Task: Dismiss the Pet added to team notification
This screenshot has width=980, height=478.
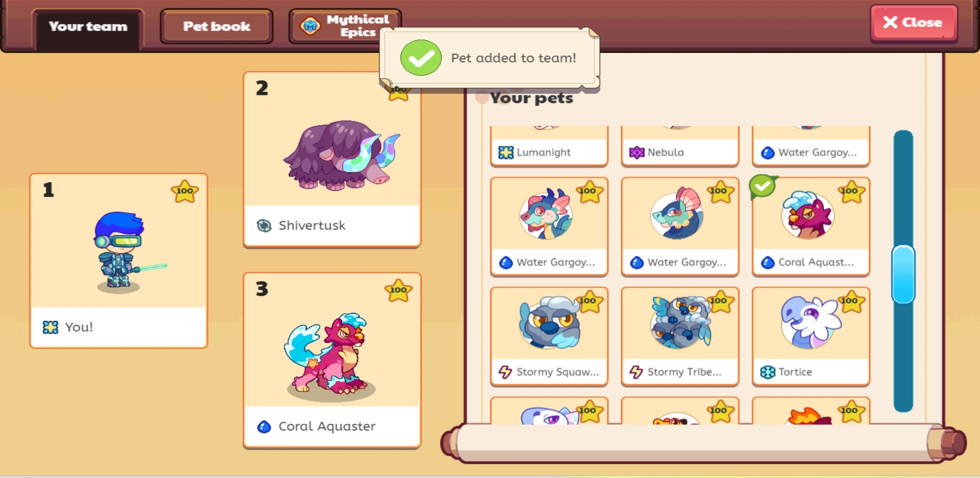Action: [x=489, y=58]
